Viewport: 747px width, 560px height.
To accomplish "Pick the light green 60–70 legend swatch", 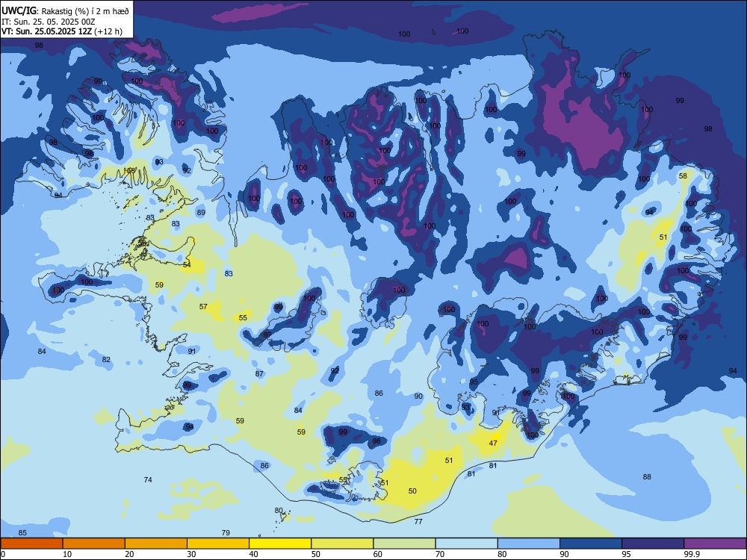I will (404, 544).
